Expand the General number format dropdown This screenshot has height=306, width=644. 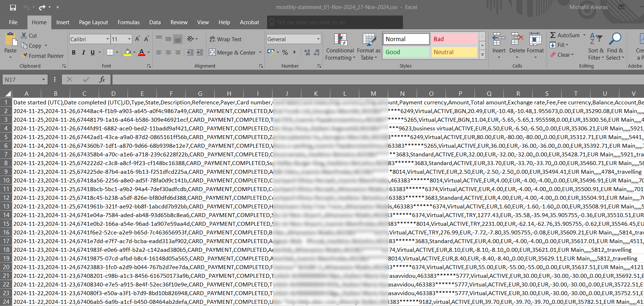coord(318,39)
